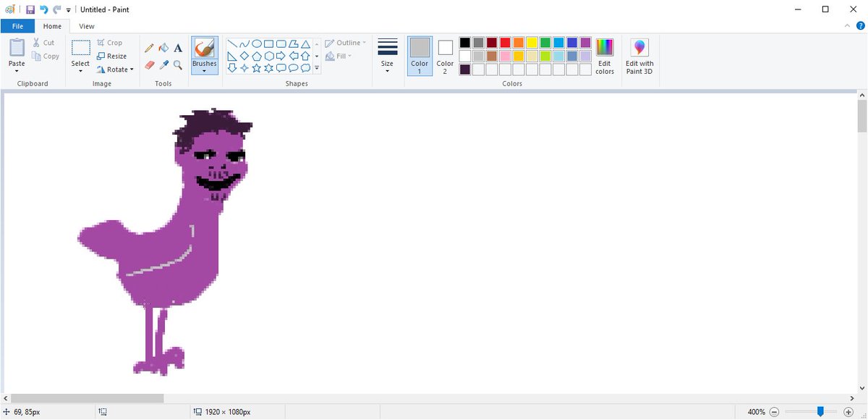Image resolution: width=868 pixels, height=420 pixels.
Task: Pick the yellow color swatch
Action: (x=532, y=43)
